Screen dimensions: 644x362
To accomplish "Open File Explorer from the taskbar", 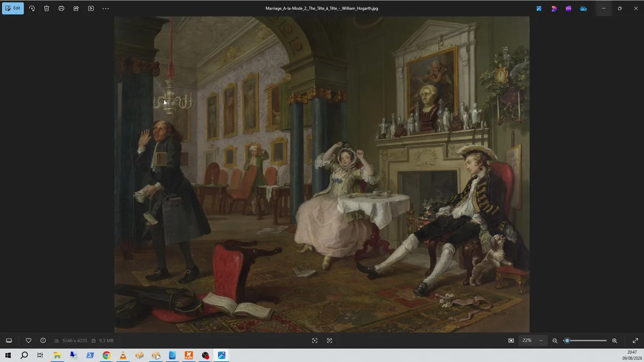I will tap(57, 355).
